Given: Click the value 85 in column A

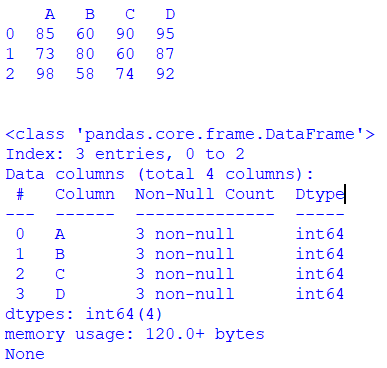Looking at the screenshot, I should pos(45,34).
